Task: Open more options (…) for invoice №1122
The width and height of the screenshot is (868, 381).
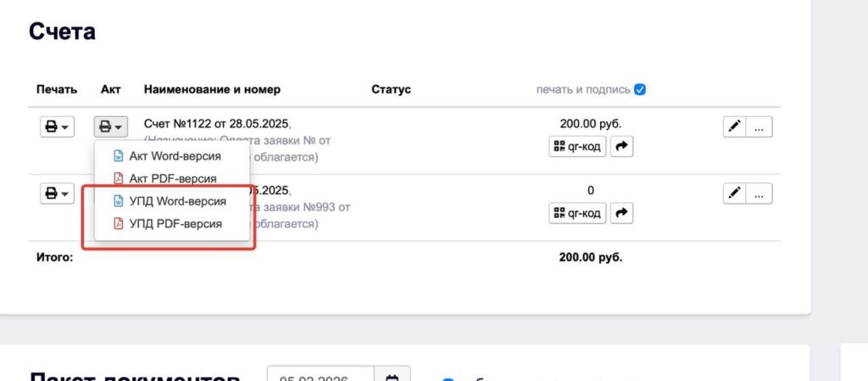Action: 759,126
